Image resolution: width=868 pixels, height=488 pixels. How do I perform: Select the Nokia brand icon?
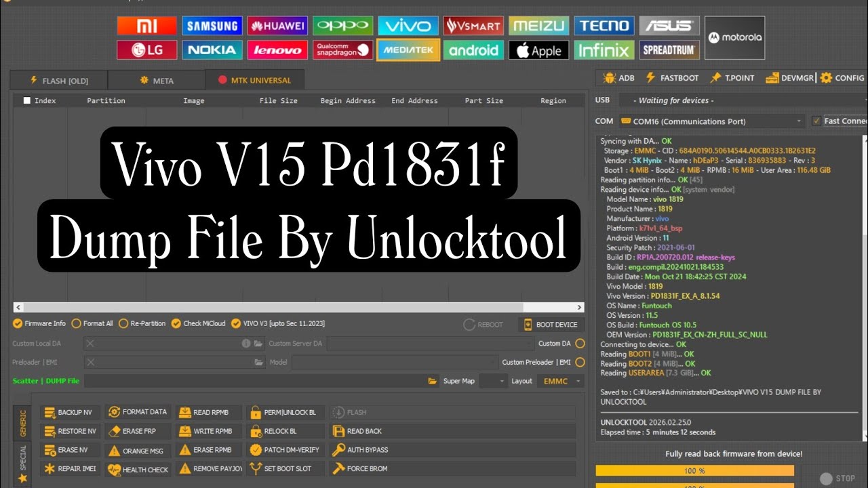pyautogui.click(x=212, y=50)
